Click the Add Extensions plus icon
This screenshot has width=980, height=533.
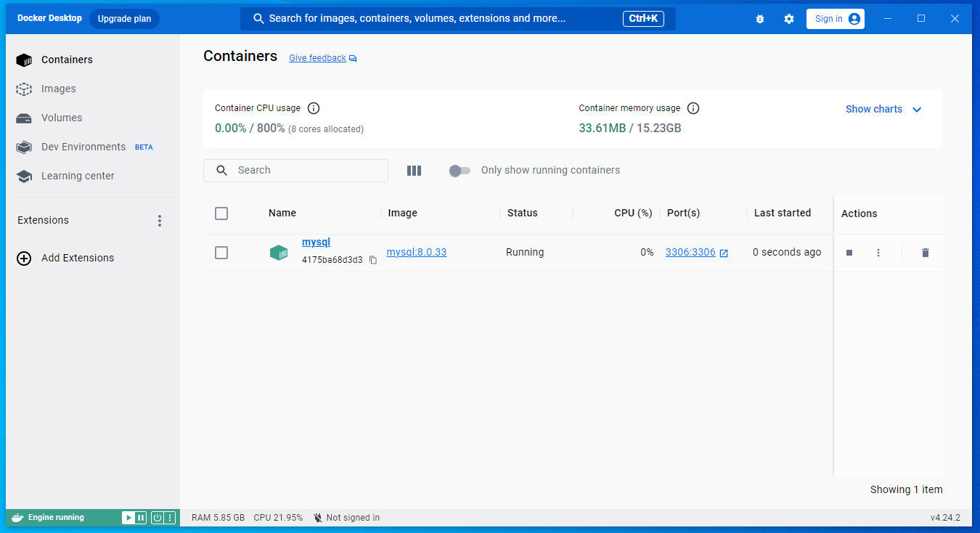pyautogui.click(x=24, y=259)
